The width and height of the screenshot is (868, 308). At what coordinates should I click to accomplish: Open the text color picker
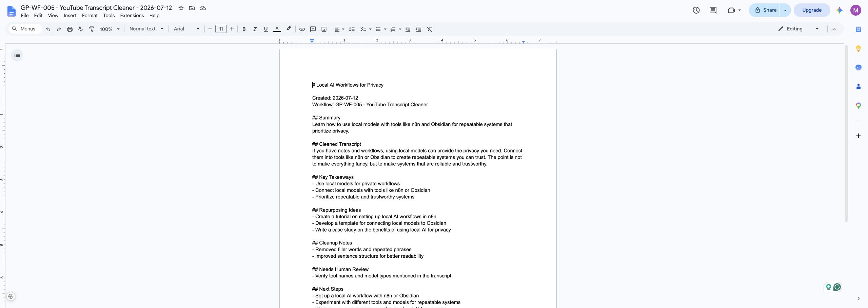[277, 29]
